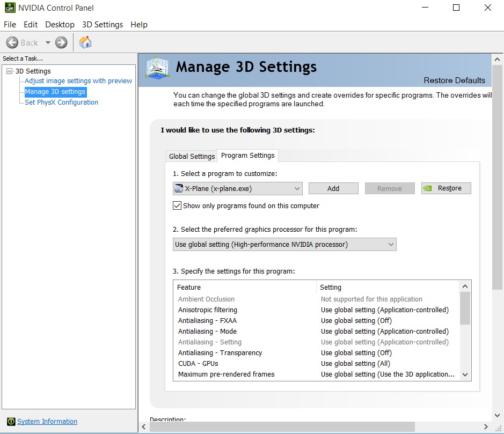Click the 'Setting' column header
504x434 pixels.
[x=388, y=287]
